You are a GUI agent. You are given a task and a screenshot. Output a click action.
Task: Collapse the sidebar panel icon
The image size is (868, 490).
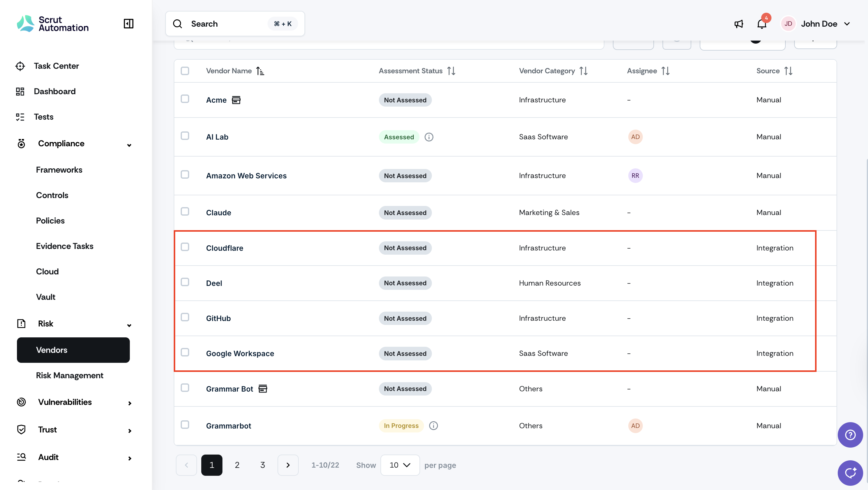click(128, 24)
